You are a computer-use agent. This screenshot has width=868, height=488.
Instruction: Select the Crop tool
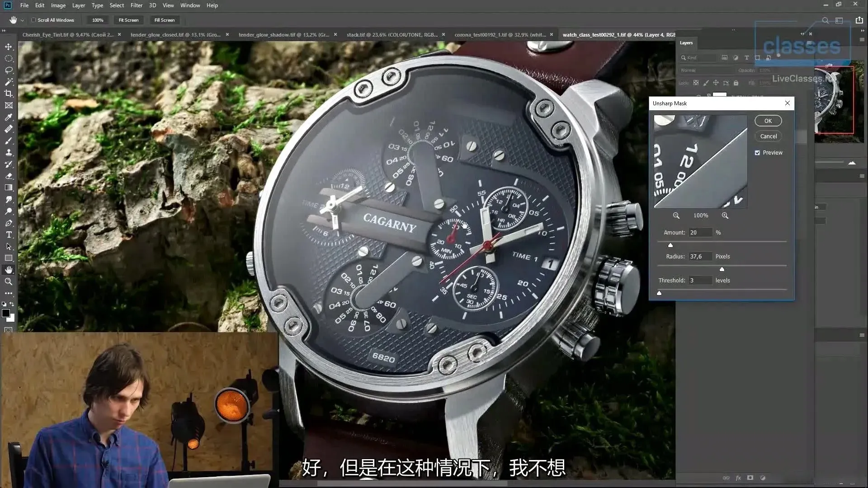[9, 94]
